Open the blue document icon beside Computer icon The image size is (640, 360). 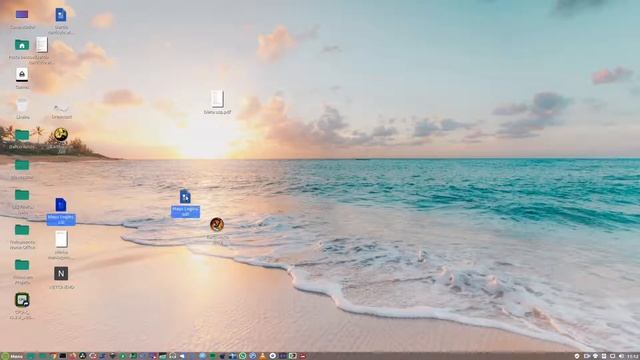pos(61,15)
